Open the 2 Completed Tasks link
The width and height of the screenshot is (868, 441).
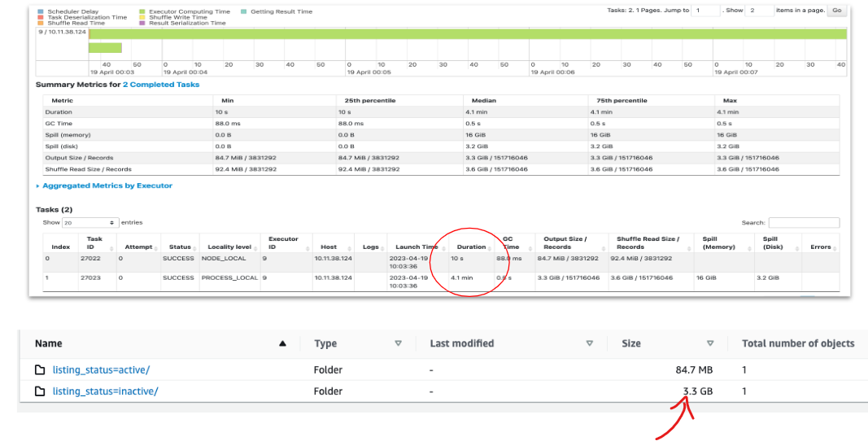click(160, 85)
